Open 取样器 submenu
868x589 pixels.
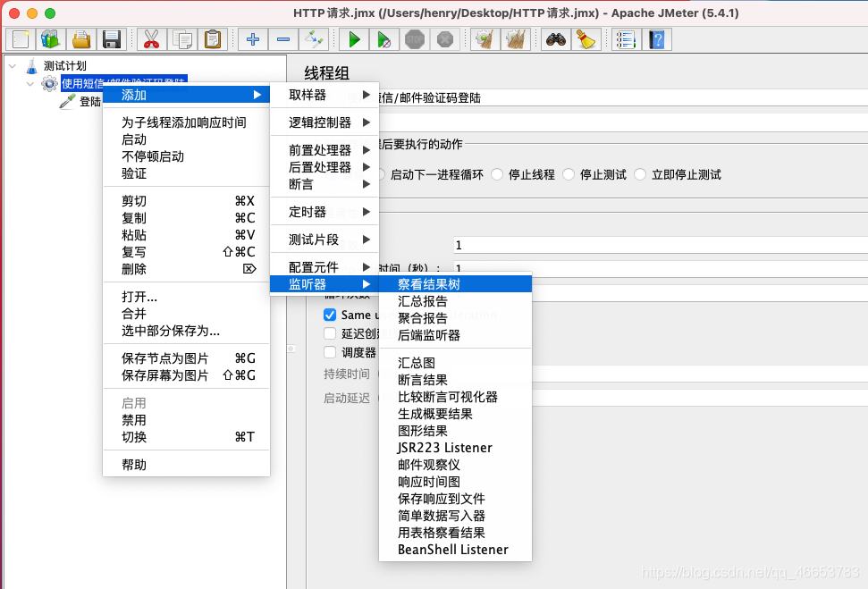tap(324, 95)
